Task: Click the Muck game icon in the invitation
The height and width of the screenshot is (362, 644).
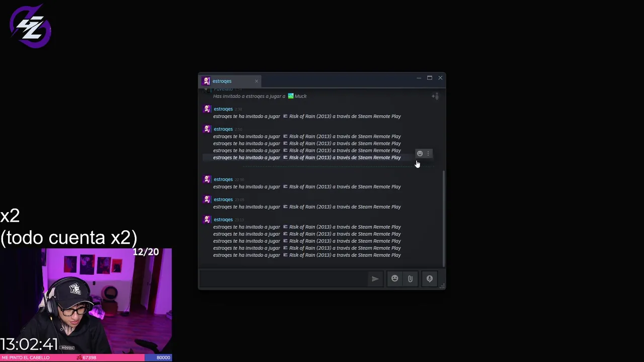Action: coord(290,96)
